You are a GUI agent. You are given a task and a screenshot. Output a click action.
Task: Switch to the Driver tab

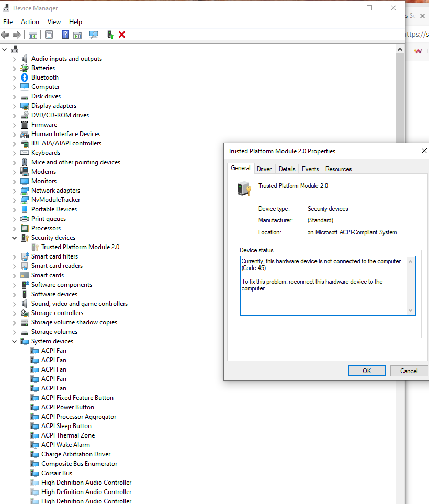pos(264,169)
